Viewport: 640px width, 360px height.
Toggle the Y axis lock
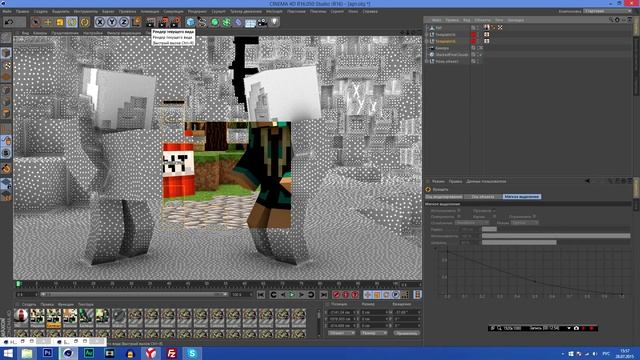point(112,22)
